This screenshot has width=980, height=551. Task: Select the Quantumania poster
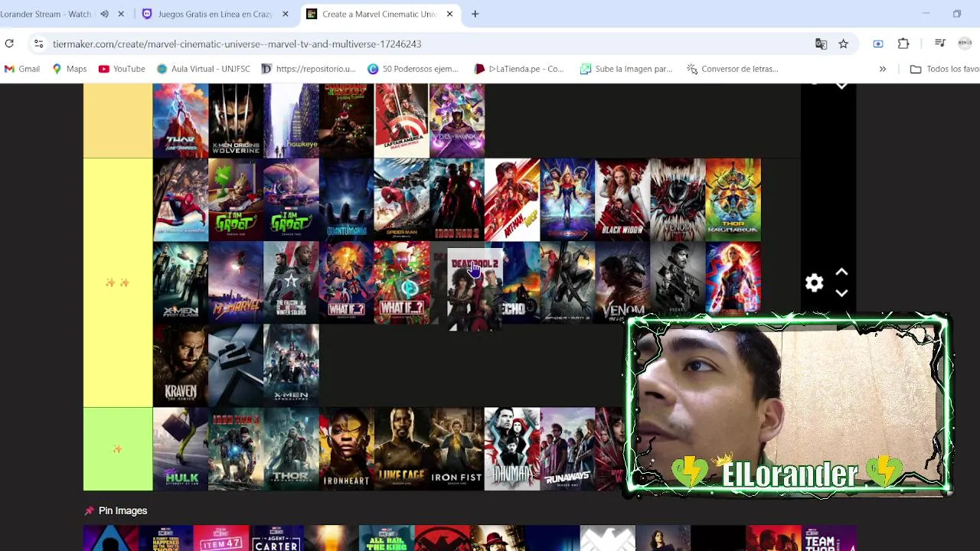346,200
